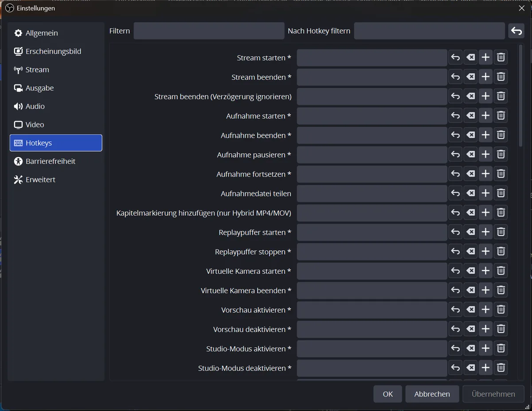
Task: Open the Audio settings page
Action: click(56, 106)
